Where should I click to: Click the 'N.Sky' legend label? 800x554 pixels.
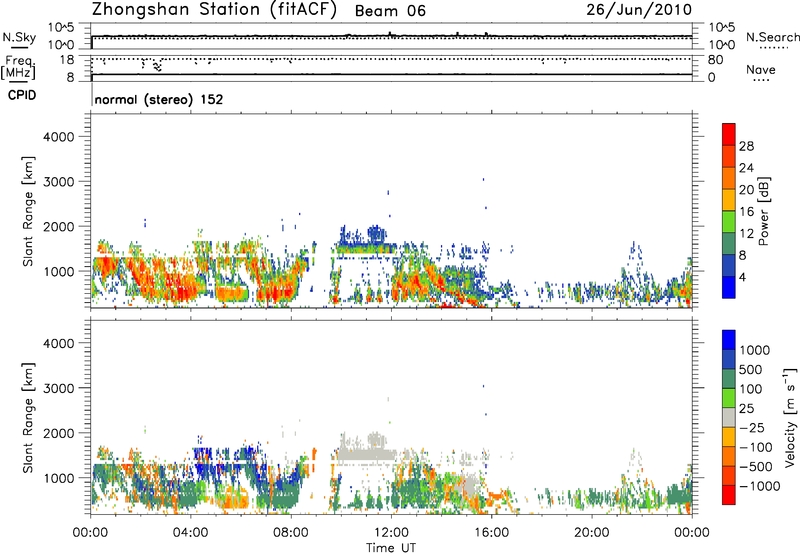tap(19, 37)
